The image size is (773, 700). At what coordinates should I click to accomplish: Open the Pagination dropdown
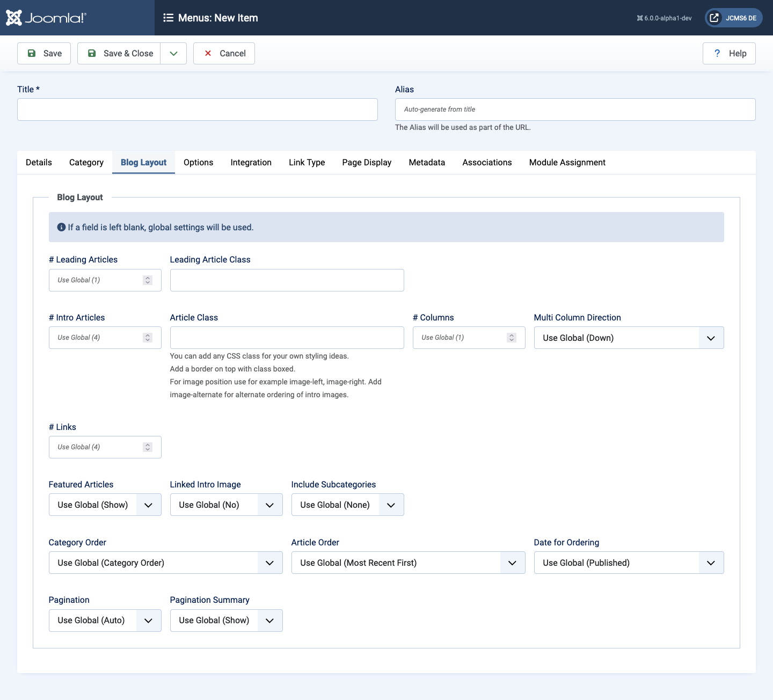coord(105,621)
